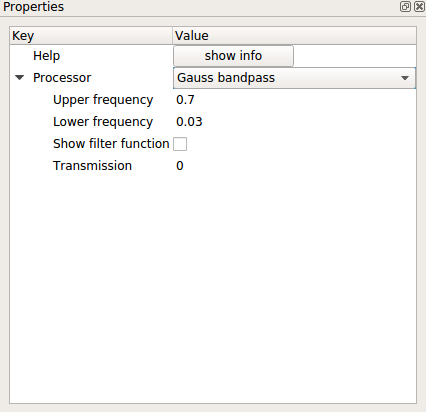426x412 pixels.
Task: Click the Key column header
Action: coord(91,36)
